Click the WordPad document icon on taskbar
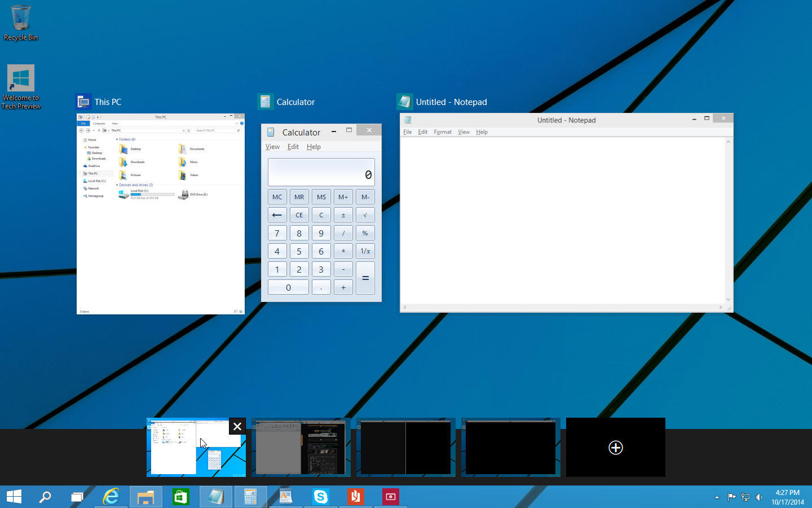The image size is (812, 508). [x=286, y=497]
